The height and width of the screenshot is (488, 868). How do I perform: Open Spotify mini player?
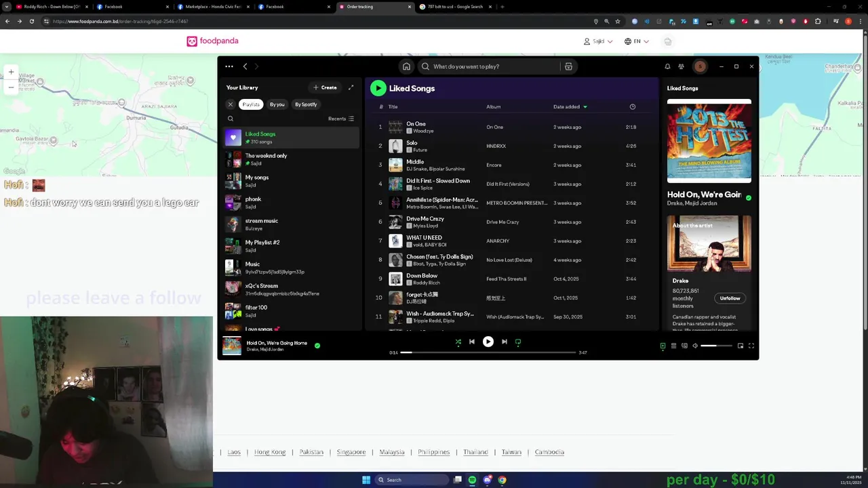coord(741,346)
